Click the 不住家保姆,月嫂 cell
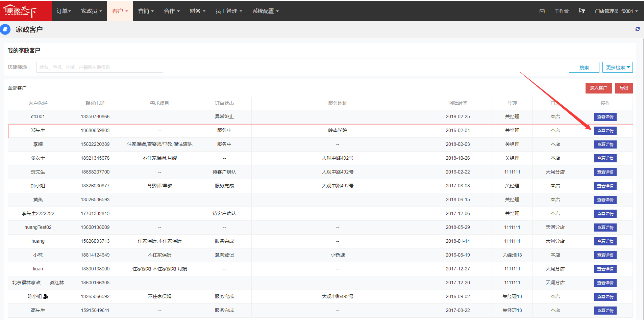The width and height of the screenshot is (644, 320). click(159, 158)
